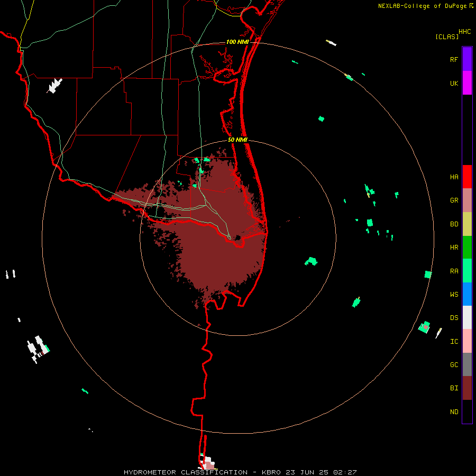Screen dimensions: 476x476
Task: Select the GR legend label
Action: click(454, 200)
